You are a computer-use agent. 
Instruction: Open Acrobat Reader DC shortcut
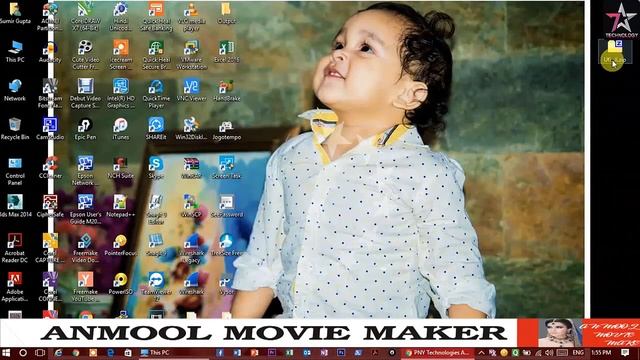tap(15, 248)
